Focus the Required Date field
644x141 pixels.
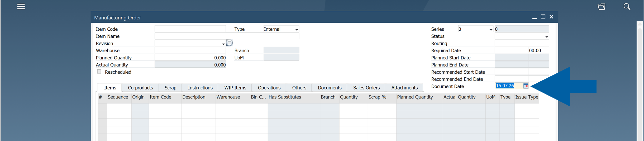[x=512, y=50]
